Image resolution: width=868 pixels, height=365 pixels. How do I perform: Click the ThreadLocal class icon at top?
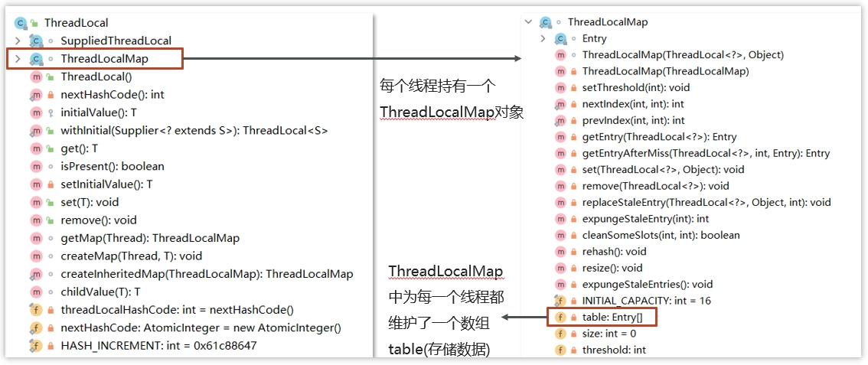21,23
